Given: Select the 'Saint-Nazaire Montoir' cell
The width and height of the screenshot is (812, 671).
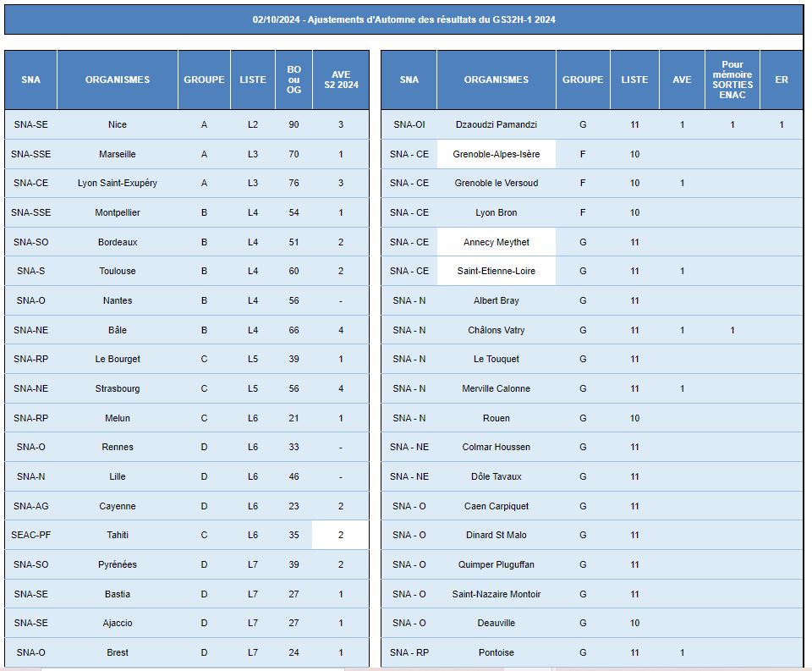Looking at the screenshot, I should (x=497, y=594).
